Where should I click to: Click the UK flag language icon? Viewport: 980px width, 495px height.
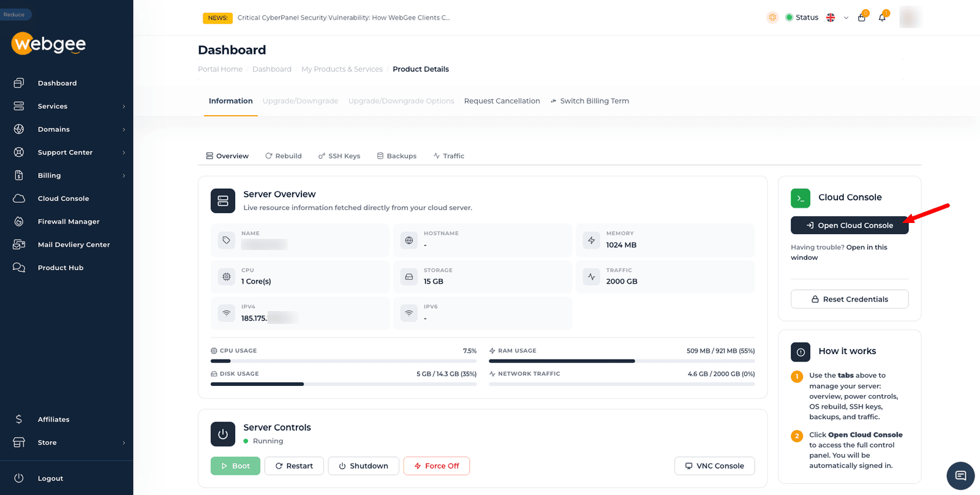tap(831, 17)
